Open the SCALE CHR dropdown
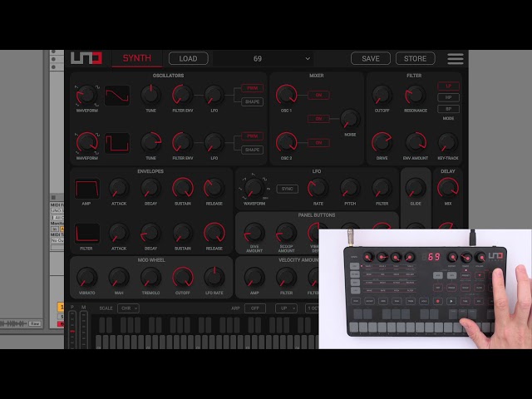Image resolution: width=532 pixels, height=399 pixels. 128,308
